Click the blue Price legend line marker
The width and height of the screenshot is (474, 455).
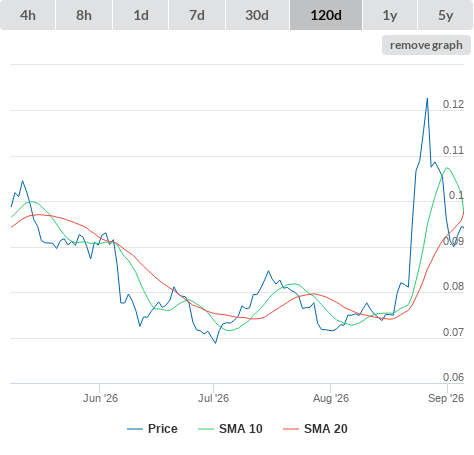tap(135, 429)
